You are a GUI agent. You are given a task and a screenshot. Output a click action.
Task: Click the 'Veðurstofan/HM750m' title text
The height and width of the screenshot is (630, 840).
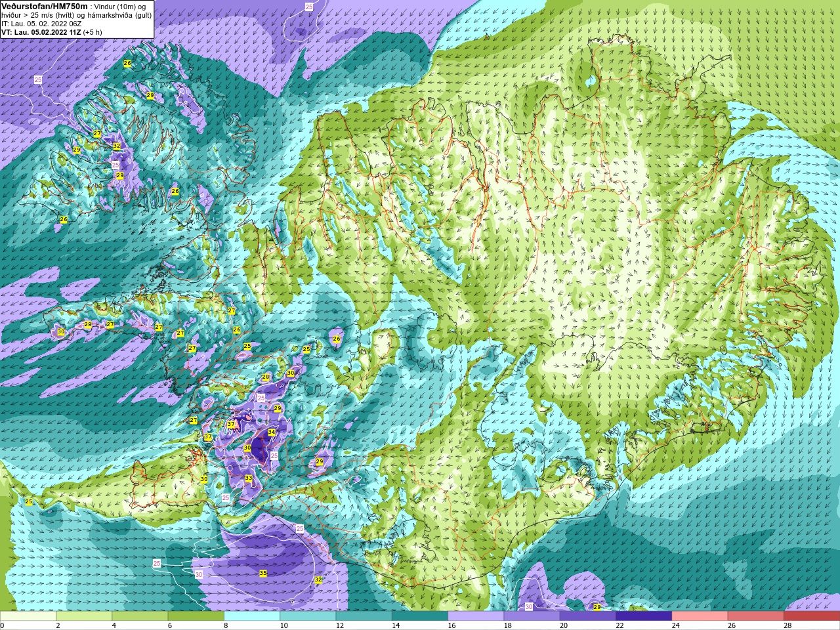45,6
